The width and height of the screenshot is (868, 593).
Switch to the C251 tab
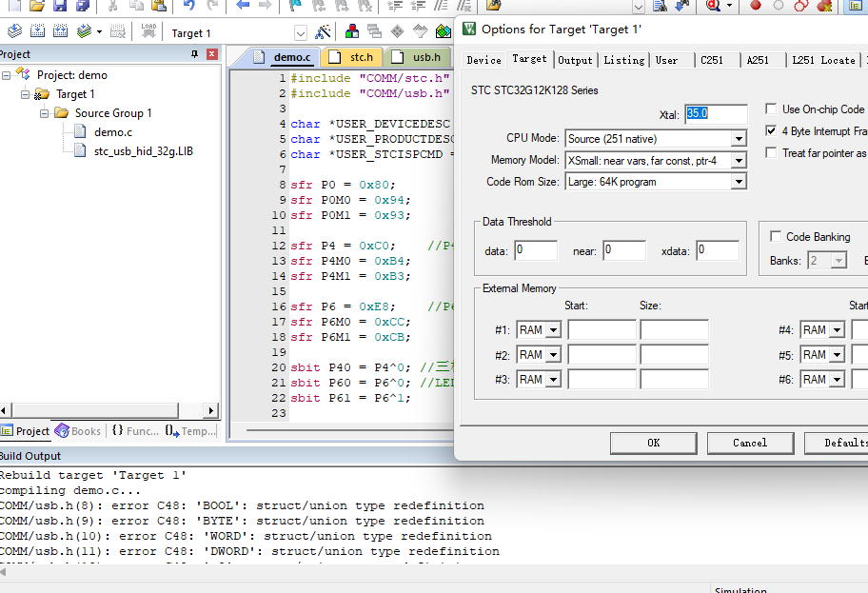[x=712, y=60]
